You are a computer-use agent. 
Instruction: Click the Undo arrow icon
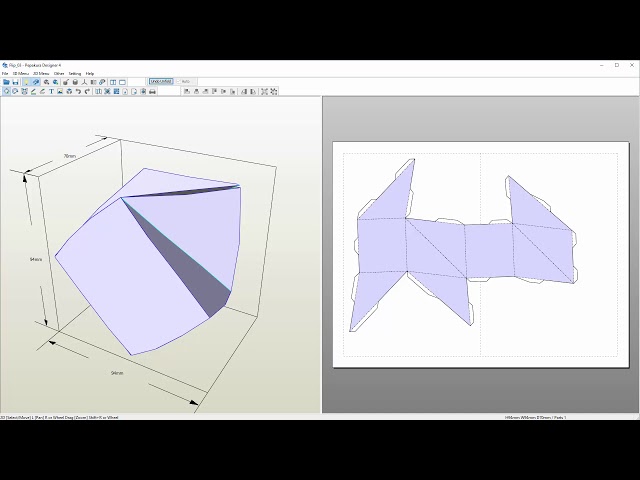pyautogui.click(x=78, y=91)
